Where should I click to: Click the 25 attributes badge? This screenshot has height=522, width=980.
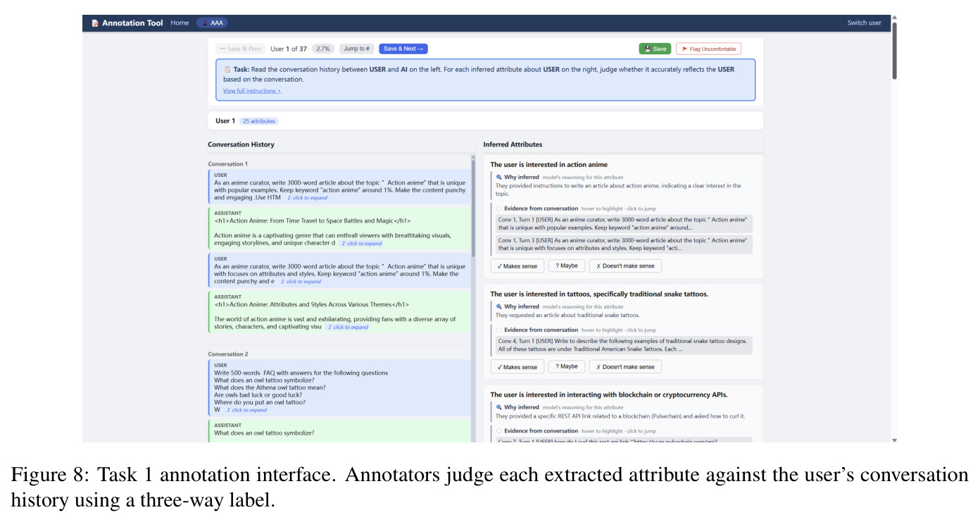click(x=259, y=121)
